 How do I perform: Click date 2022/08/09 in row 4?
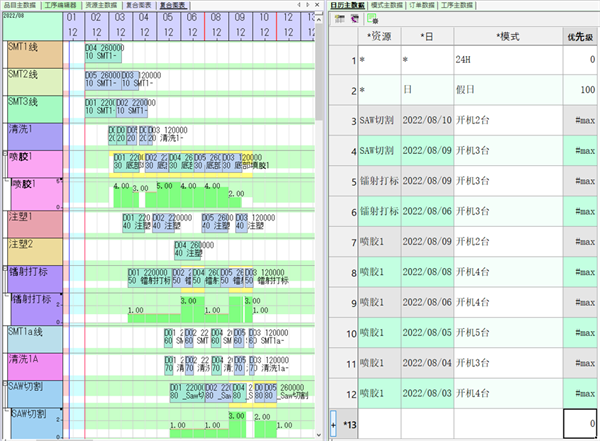pyautogui.click(x=427, y=151)
